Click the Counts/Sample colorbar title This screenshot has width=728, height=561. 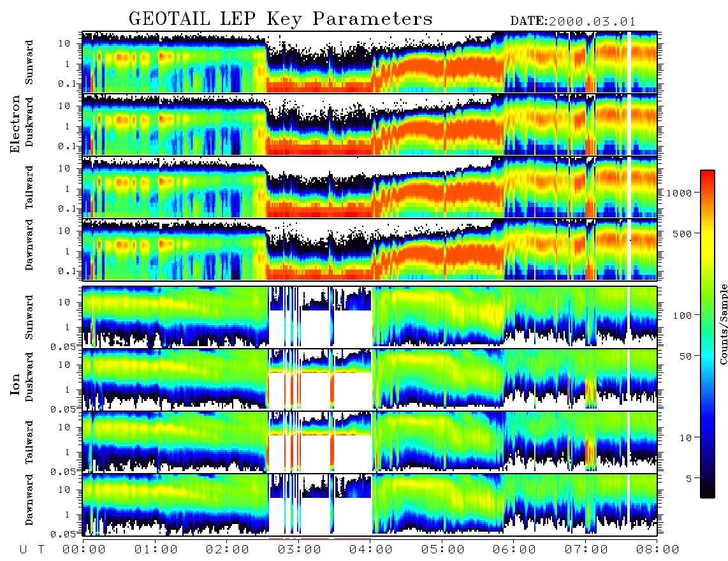point(723,324)
